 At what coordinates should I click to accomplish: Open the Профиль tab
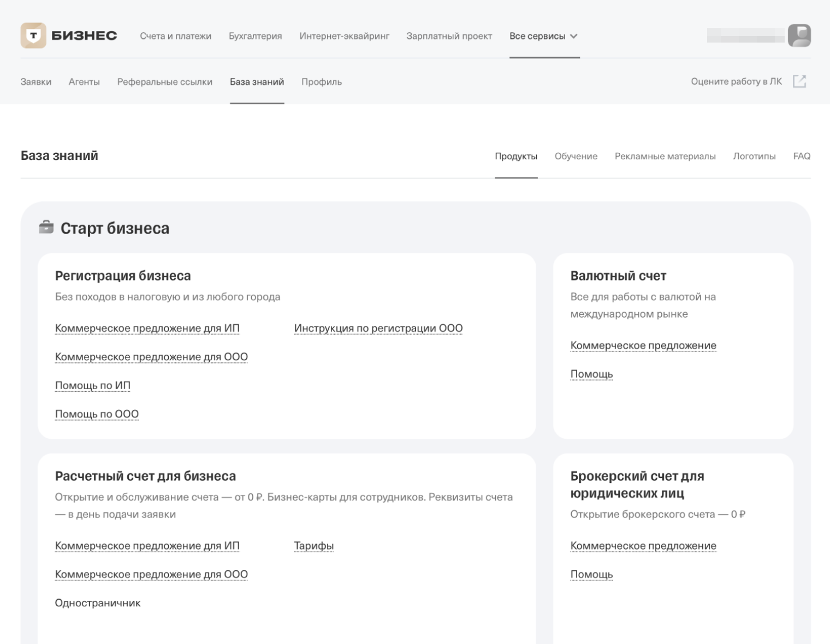(x=322, y=82)
